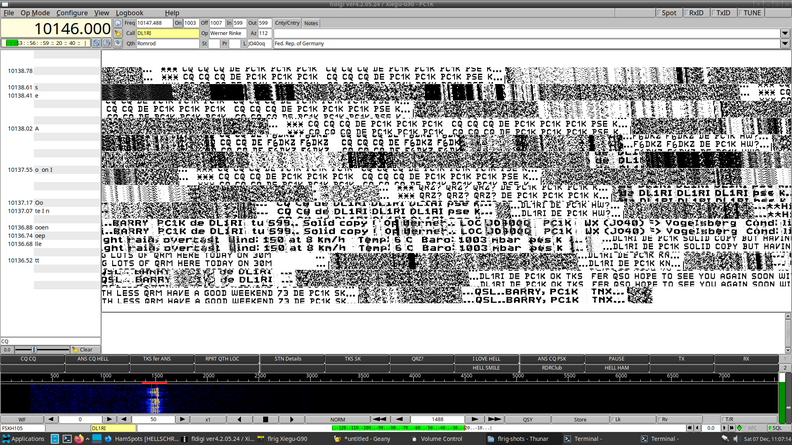Click the Firefox icon in the taskbar

pos(79,438)
